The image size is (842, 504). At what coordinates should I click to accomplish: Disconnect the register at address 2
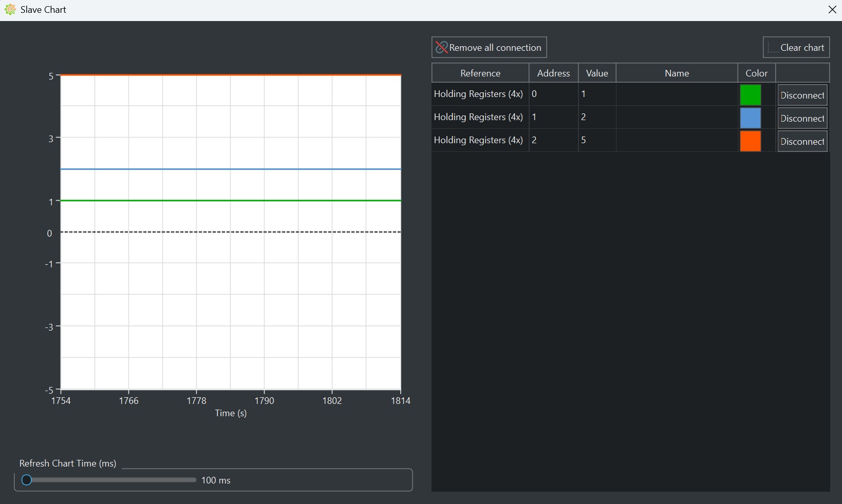coord(802,141)
